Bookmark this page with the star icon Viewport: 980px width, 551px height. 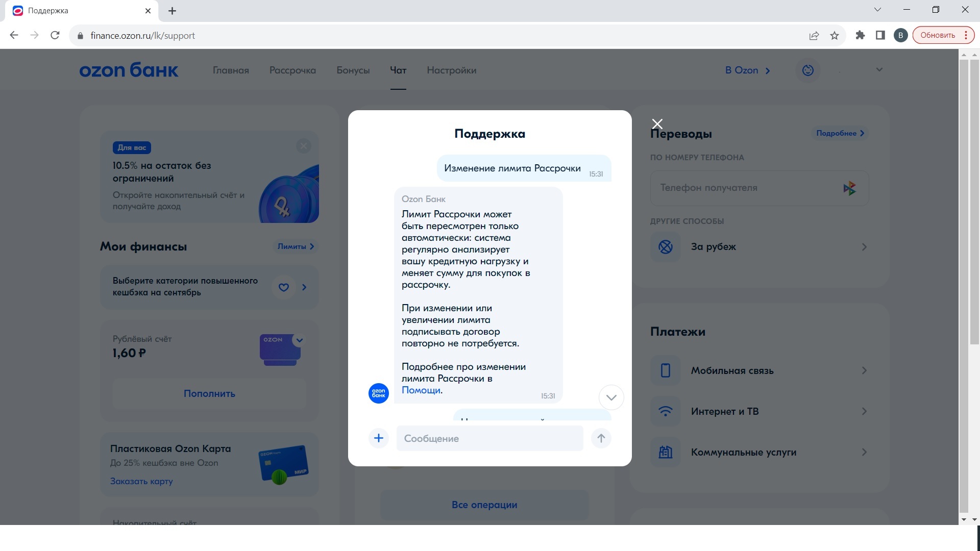coord(835,35)
